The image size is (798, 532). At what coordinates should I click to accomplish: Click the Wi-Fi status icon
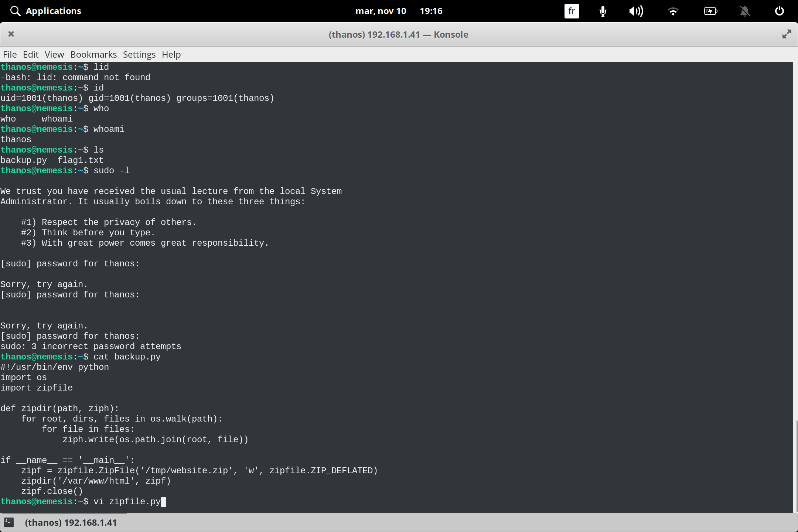coord(673,11)
